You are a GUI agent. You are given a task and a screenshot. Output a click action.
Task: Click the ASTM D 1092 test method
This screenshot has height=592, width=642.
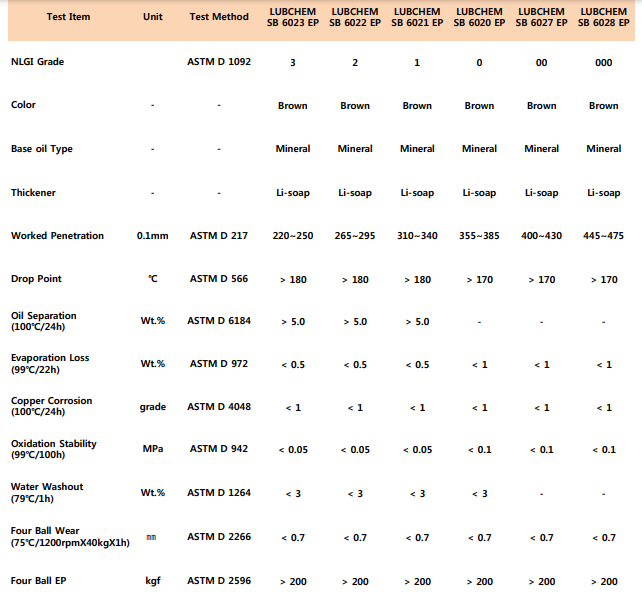tap(219, 62)
